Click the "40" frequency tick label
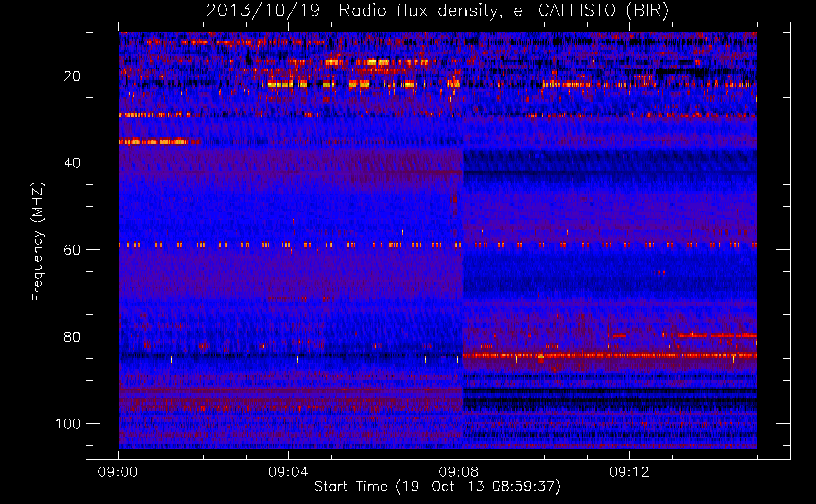 [72, 163]
